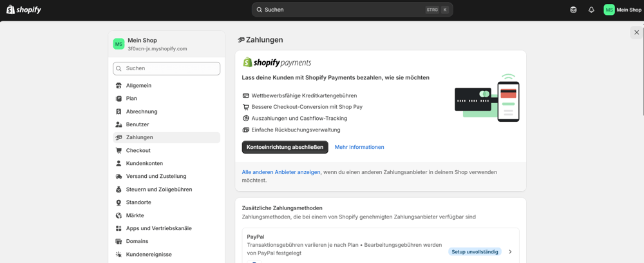Click the Domains icon in sidebar
The height and width of the screenshot is (263, 644).
(x=118, y=242)
